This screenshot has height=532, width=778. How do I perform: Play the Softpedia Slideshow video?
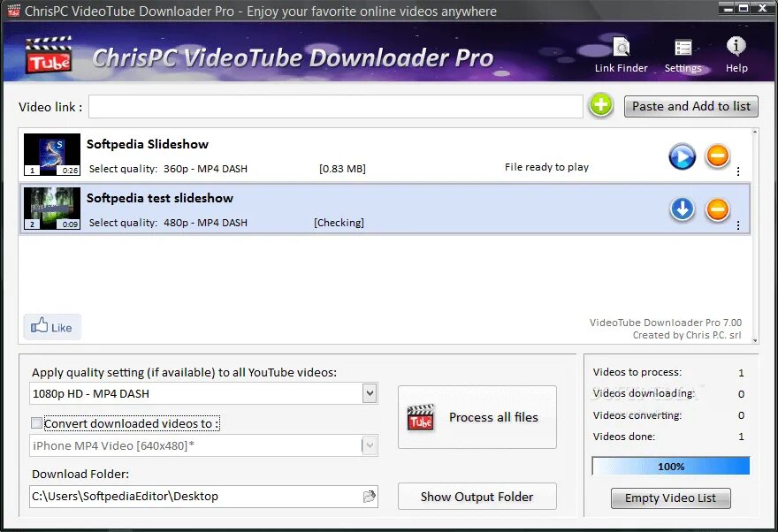tap(683, 156)
